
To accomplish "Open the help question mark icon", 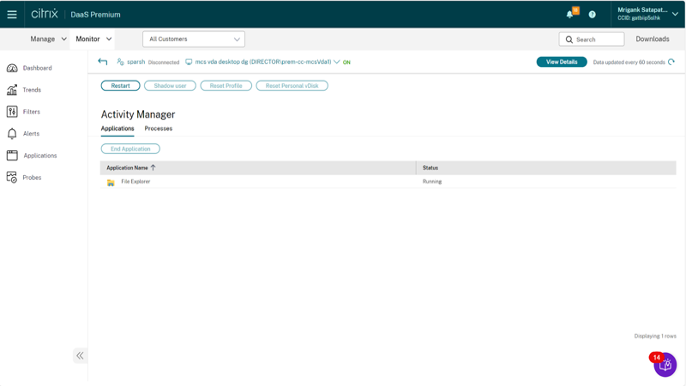I will tap(592, 14).
